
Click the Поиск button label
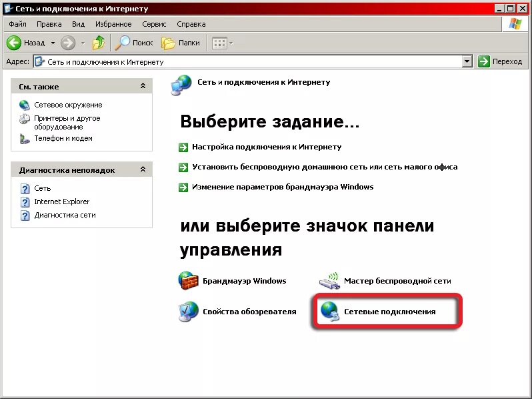[x=143, y=43]
